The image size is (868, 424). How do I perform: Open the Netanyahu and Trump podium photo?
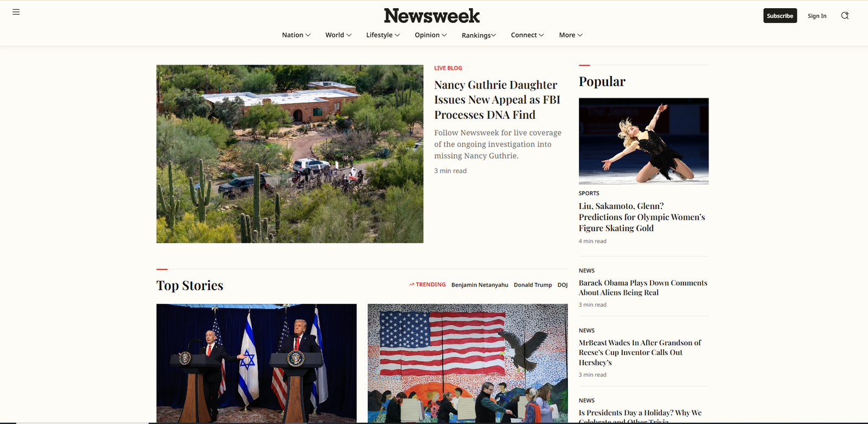257,363
